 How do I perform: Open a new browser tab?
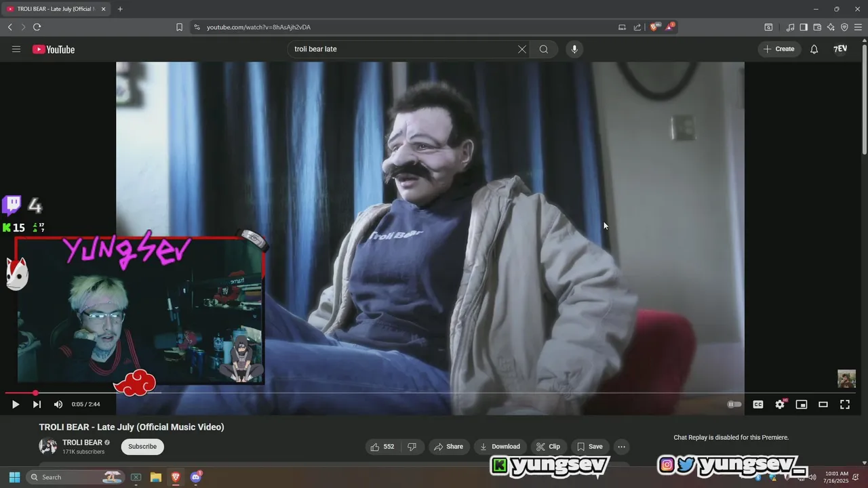click(120, 9)
